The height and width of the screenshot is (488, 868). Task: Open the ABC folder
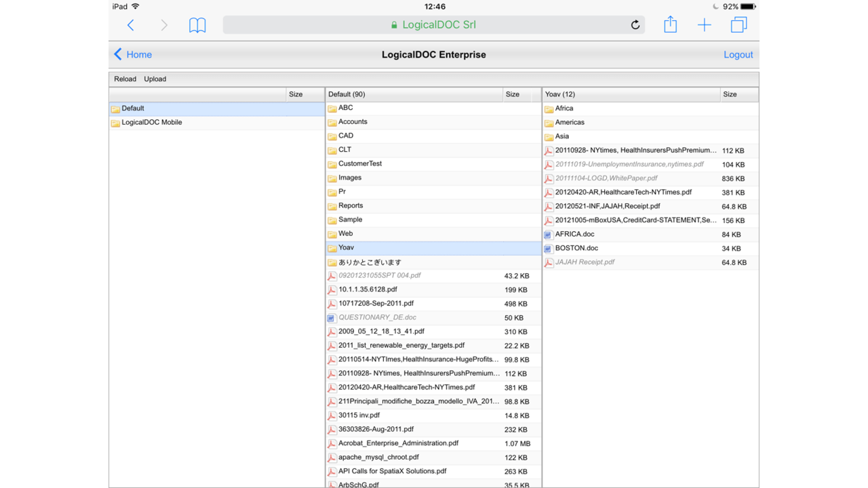346,108
